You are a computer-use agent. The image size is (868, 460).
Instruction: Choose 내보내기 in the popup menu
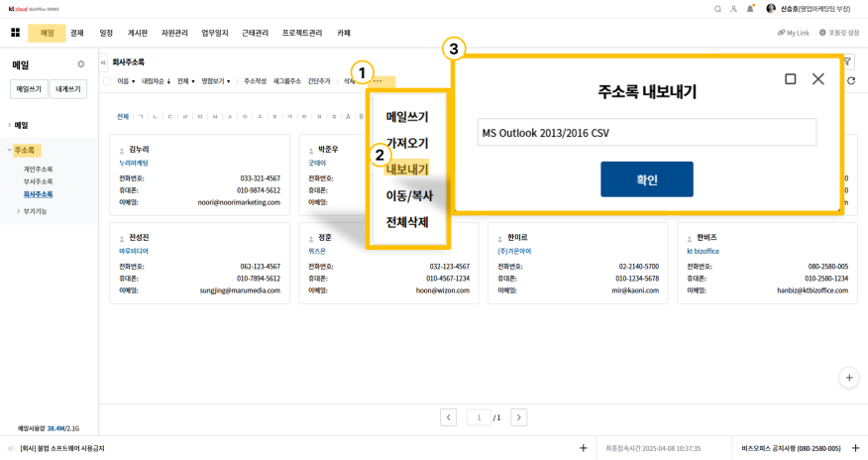[x=407, y=169]
